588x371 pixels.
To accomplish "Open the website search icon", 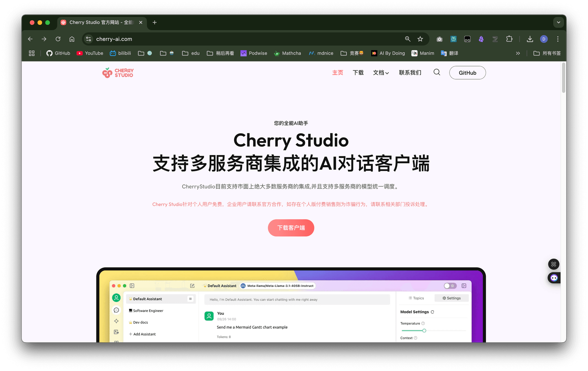I will tap(437, 72).
